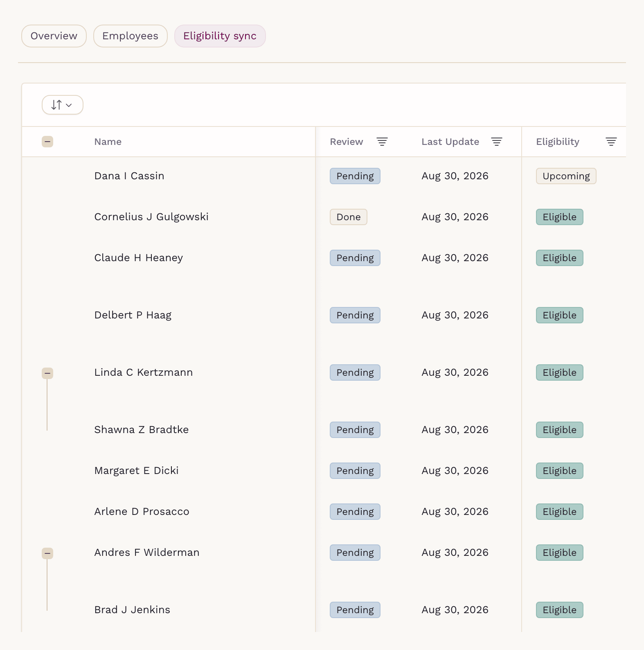Click the Aug 30, 2026 date for Brad J Jenkins
The image size is (644, 650).
[455, 610]
